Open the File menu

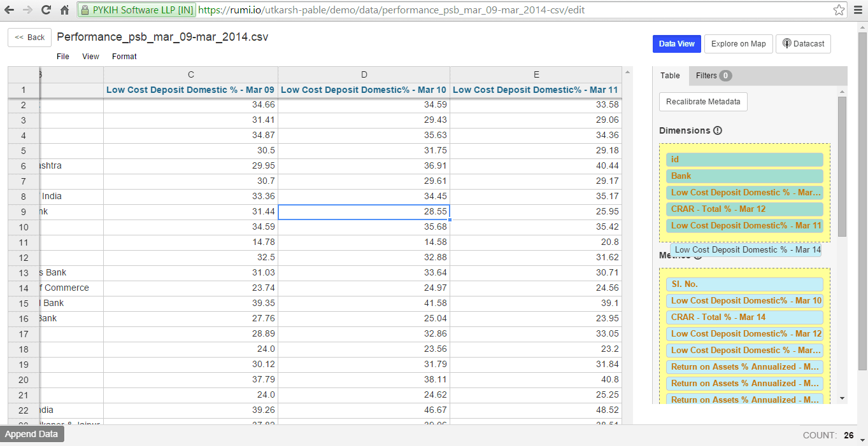point(63,57)
